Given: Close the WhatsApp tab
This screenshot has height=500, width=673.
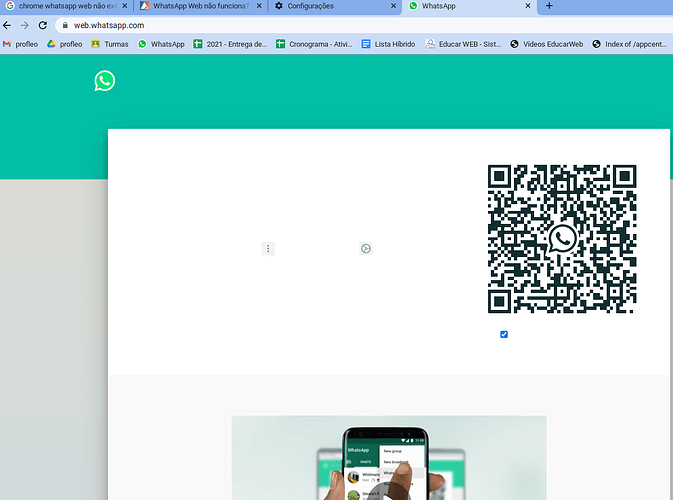Looking at the screenshot, I should point(527,6).
